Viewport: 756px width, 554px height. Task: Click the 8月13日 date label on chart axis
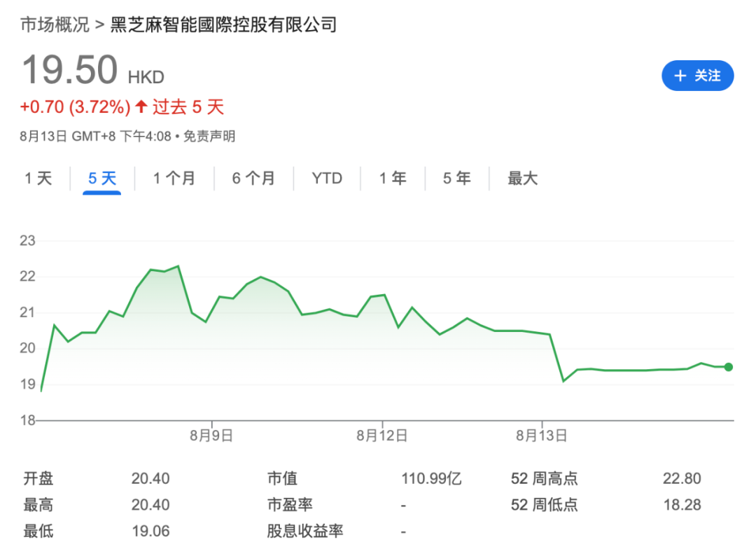tap(541, 436)
